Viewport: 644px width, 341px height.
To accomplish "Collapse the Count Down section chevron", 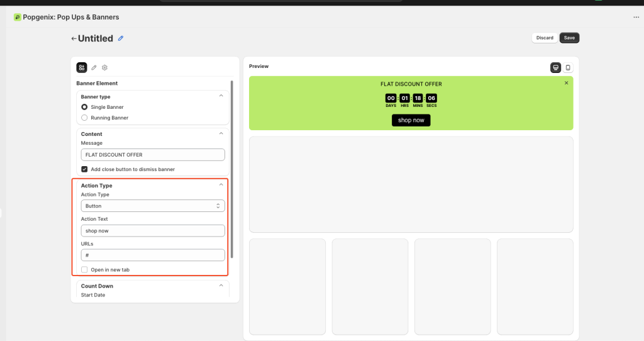I will point(221,286).
